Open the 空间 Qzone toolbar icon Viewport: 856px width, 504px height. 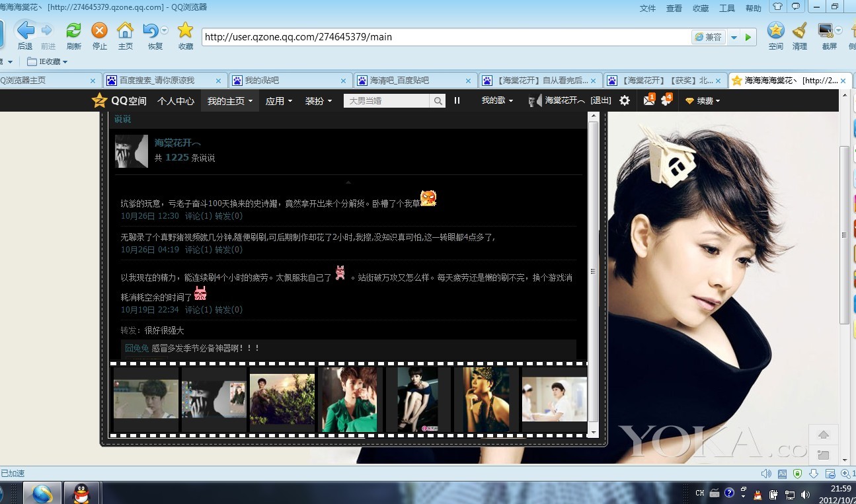[x=775, y=30]
